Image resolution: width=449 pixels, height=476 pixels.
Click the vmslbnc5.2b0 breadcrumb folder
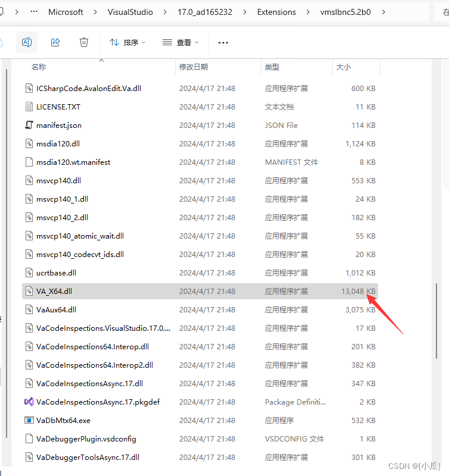coord(345,12)
